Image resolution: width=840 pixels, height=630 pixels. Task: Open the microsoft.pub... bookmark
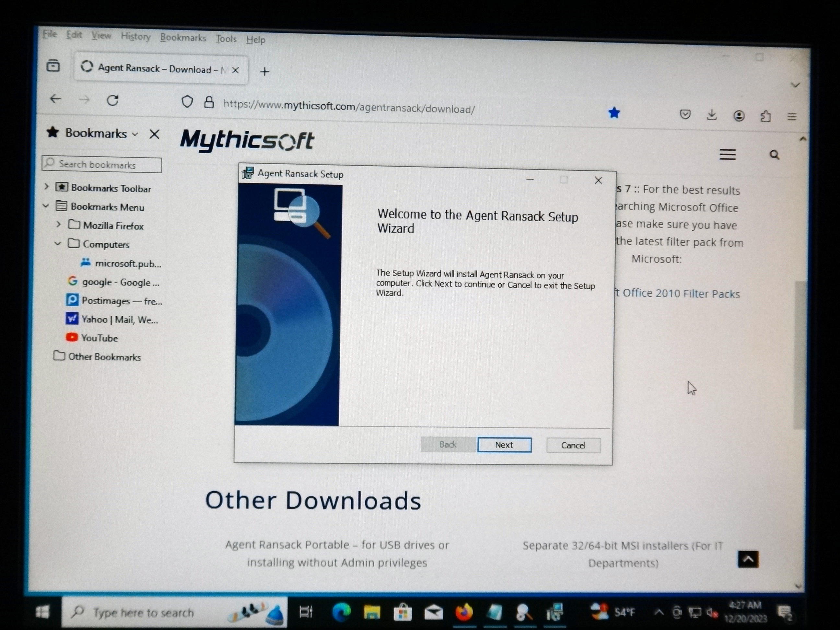click(x=121, y=263)
